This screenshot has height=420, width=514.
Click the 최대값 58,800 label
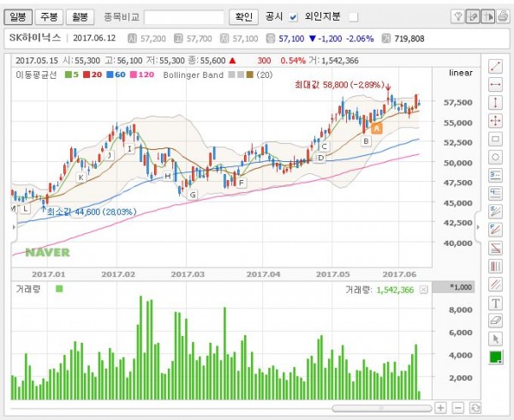point(339,85)
